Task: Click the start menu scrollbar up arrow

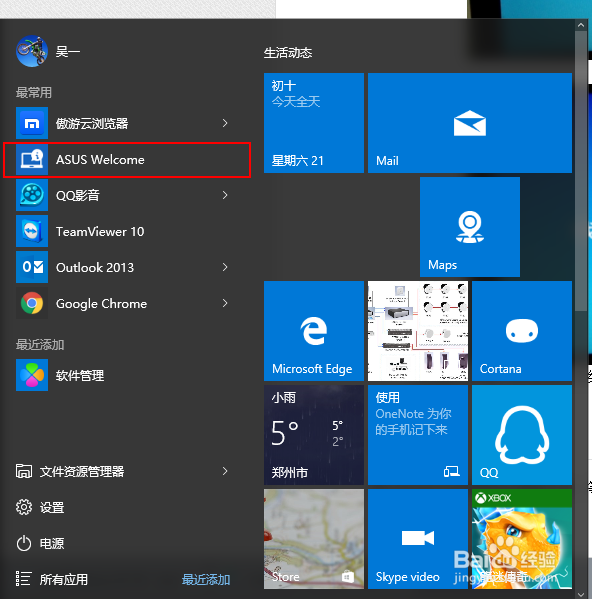Action: pos(581,25)
